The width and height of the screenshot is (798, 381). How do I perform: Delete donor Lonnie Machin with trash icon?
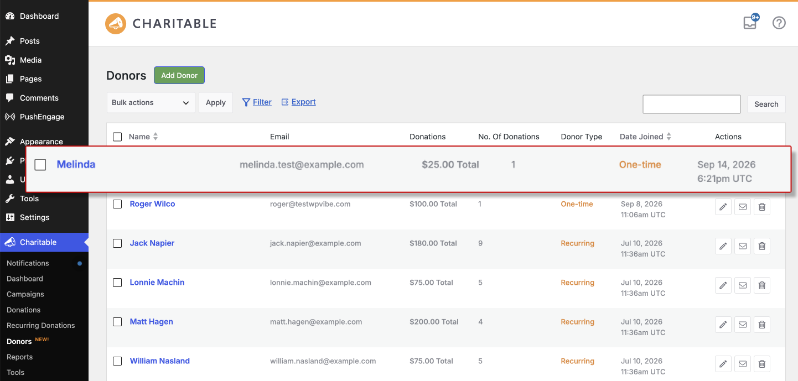(762, 285)
